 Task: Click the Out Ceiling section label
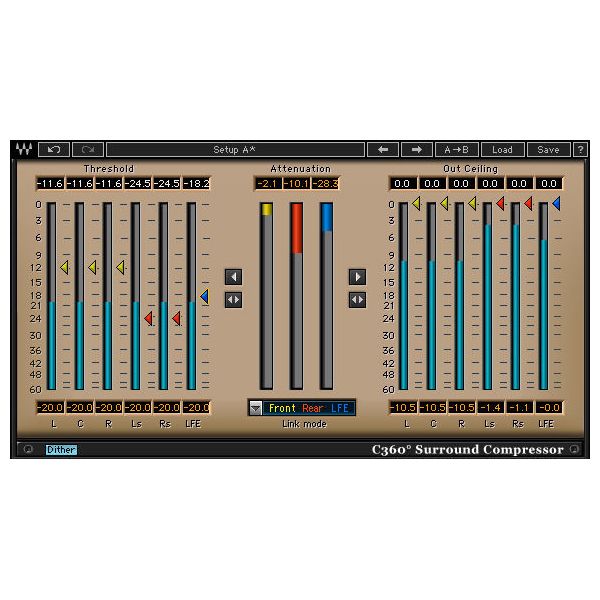[x=470, y=169]
